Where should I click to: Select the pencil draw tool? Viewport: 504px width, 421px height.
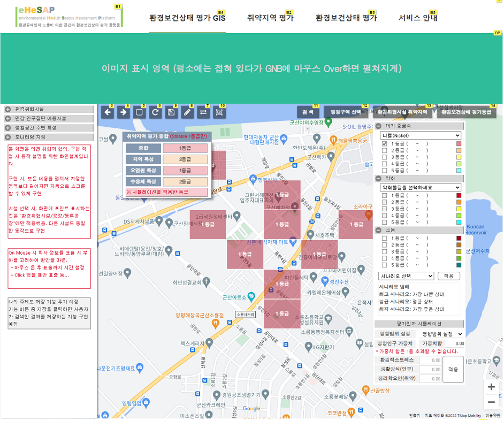[x=187, y=112]
